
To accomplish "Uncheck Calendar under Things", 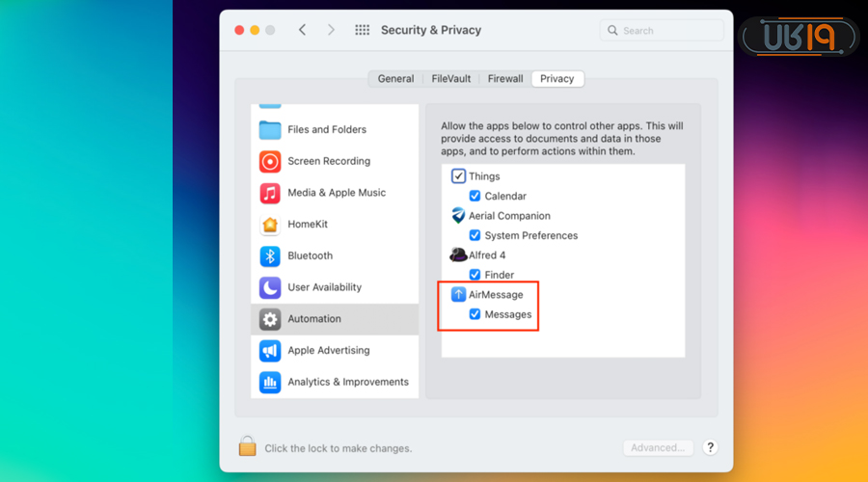I will tap(475, 197).
